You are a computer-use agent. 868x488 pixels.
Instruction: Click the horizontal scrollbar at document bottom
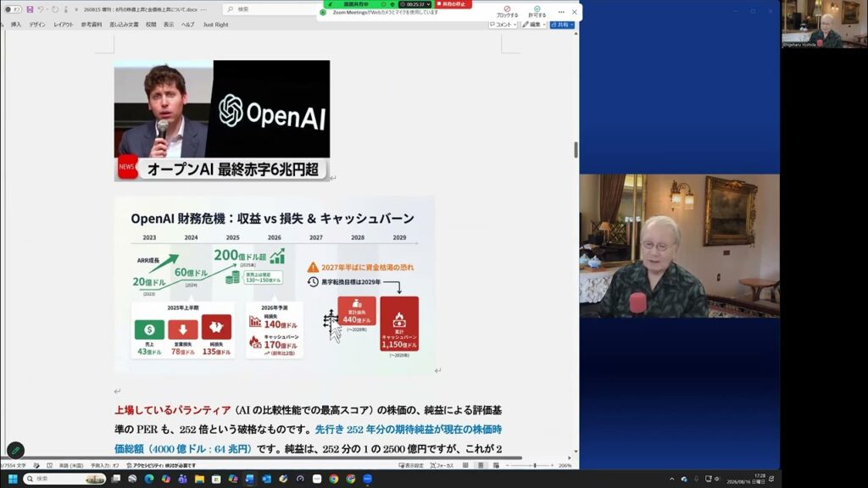click(x=263, y=458)
